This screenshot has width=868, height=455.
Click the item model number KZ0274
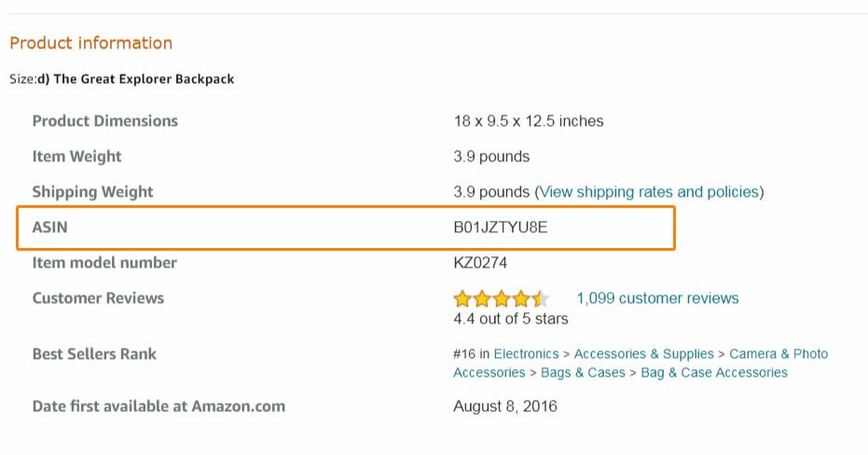480,263
